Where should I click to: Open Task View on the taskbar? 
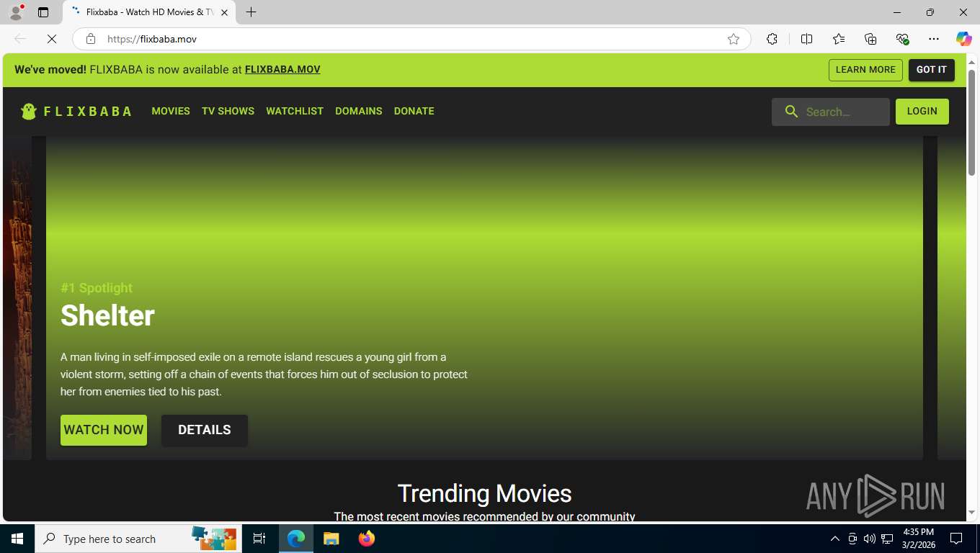click(259, 539)
